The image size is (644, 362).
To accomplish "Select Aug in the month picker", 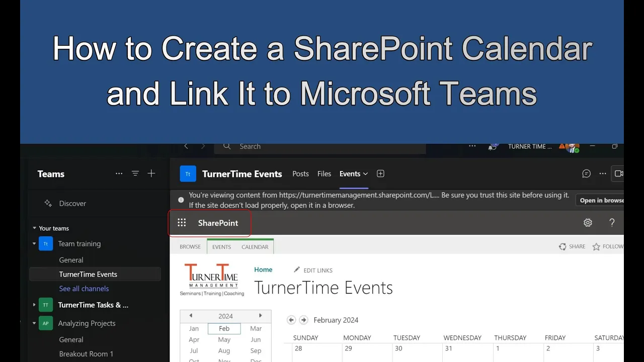I will [224, 350].
